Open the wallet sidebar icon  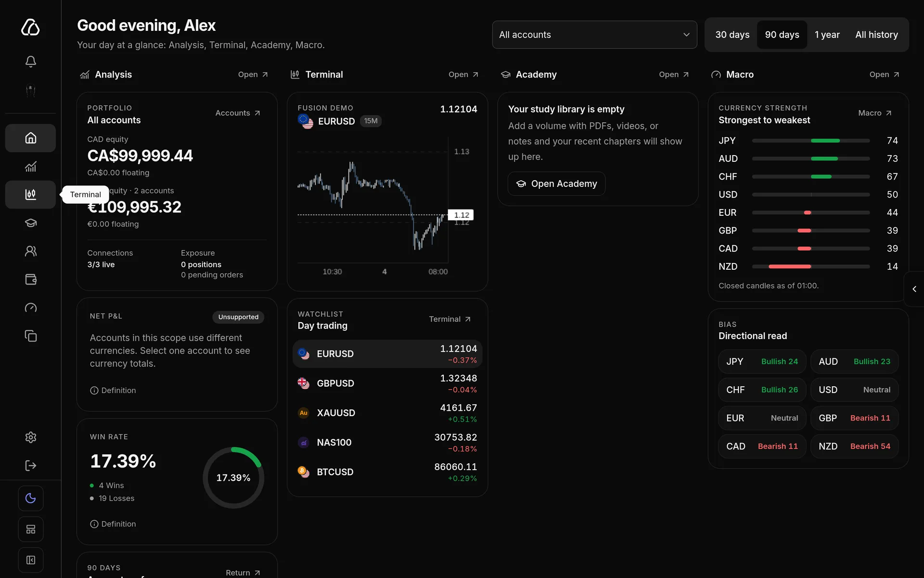tap(30, 279)
